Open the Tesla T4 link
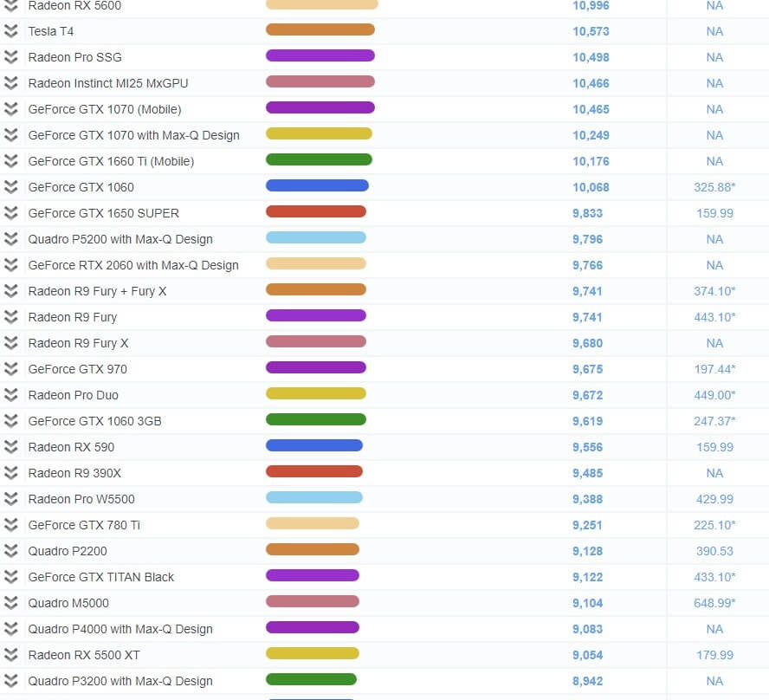 coord(51,31)
